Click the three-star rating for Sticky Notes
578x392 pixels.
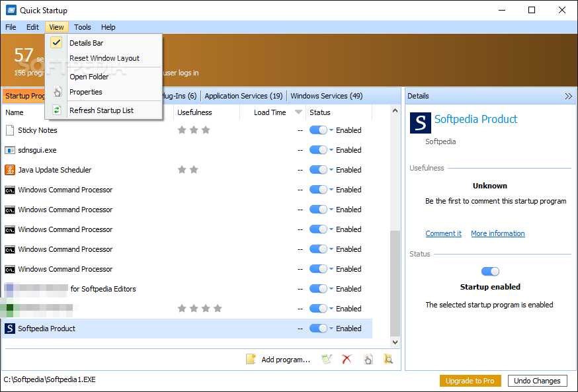pos(194,130)
